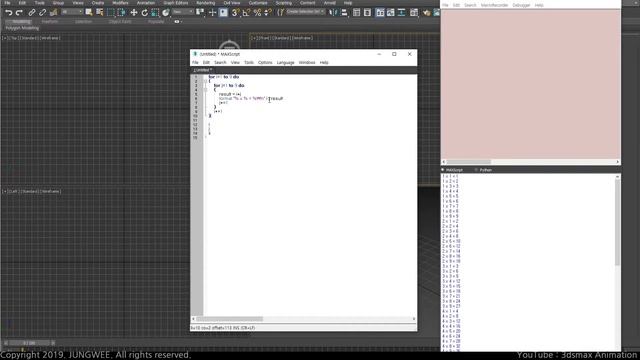Toggle the Window/Crossing selection icon

[121, 13]
